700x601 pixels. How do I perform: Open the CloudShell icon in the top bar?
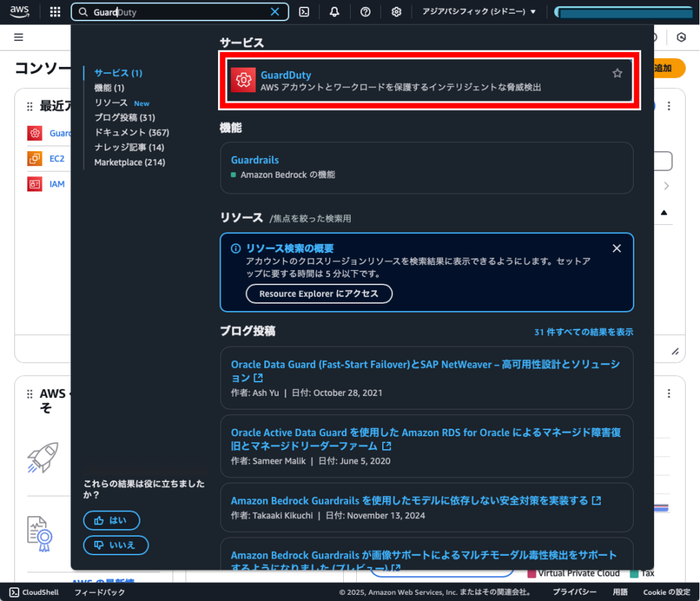click(x=304, y=12)
